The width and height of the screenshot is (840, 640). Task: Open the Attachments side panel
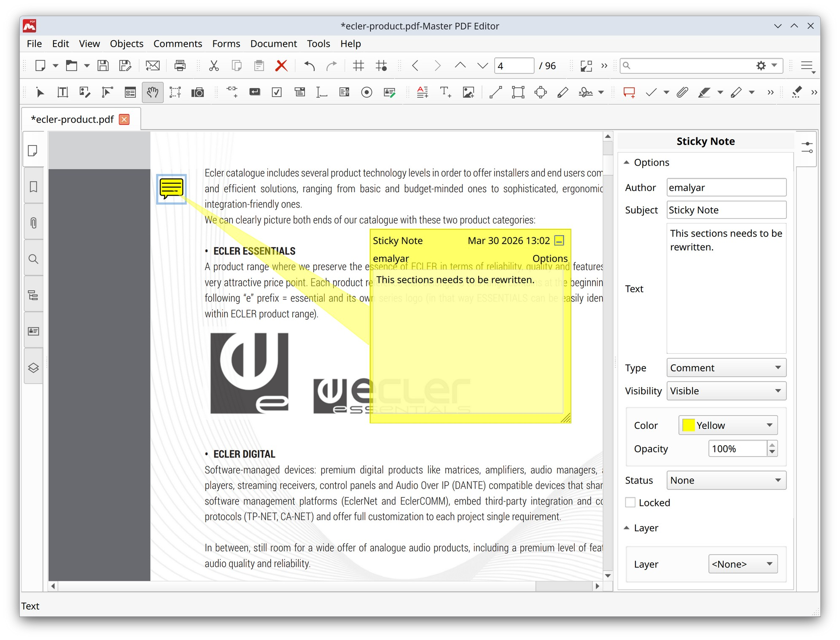34,223
